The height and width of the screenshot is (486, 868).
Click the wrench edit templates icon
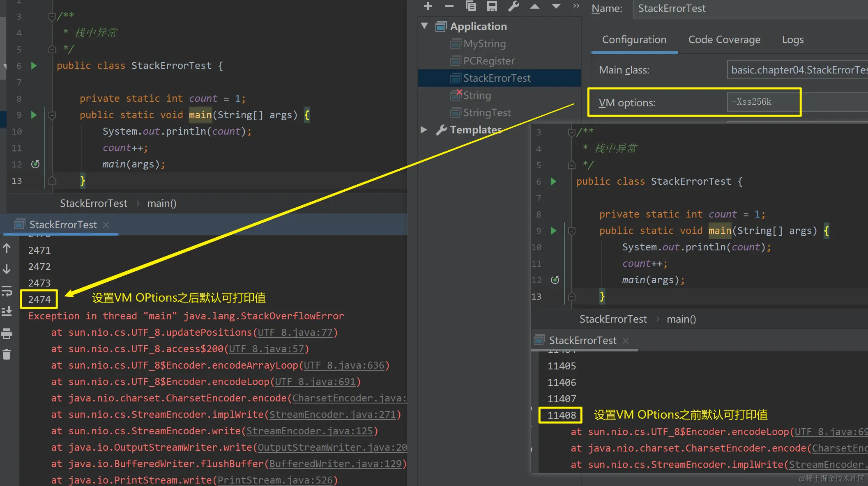pyautogui.click(x=513, y=6)
